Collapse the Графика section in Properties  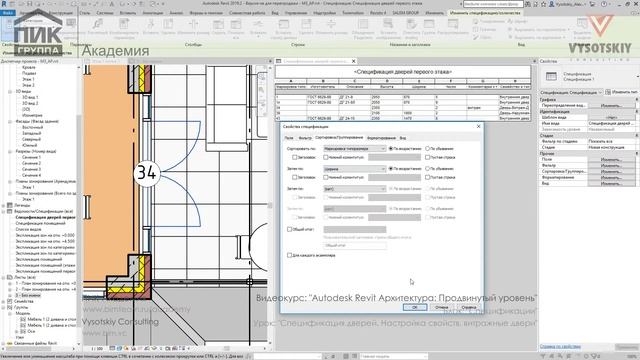click(x=637, y=99)
